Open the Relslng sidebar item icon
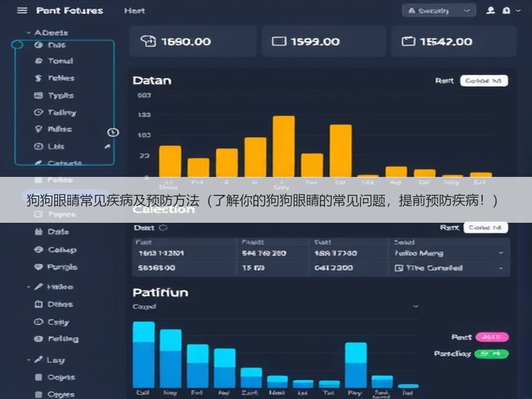This screenshot has width=532, height=399. click(x=39, y=338)
